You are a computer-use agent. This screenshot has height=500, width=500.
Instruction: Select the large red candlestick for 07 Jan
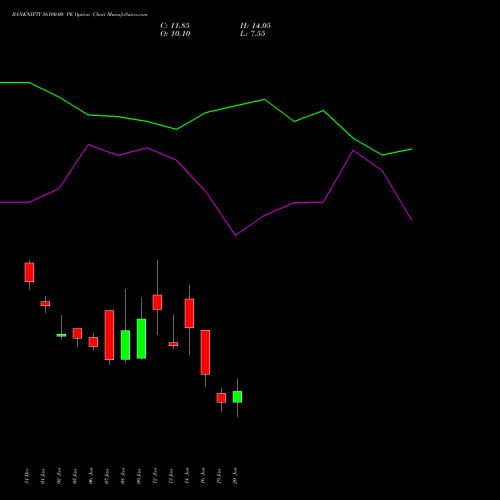pyautogui.click(x=109, y=335)
